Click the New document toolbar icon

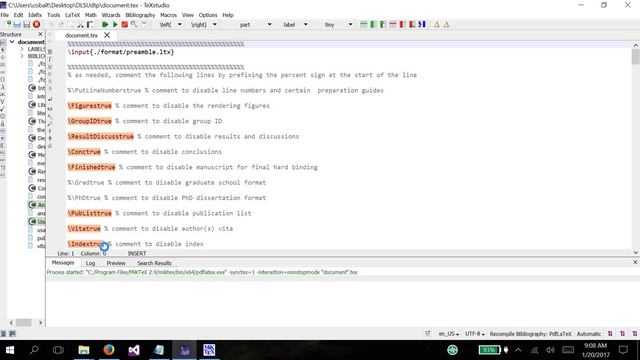8,24
